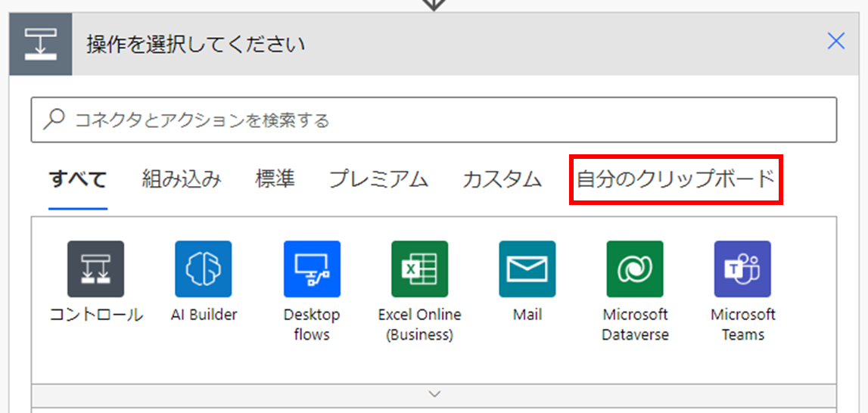Click the コントロール label text
Screen dimensions: 868x413
96,315
